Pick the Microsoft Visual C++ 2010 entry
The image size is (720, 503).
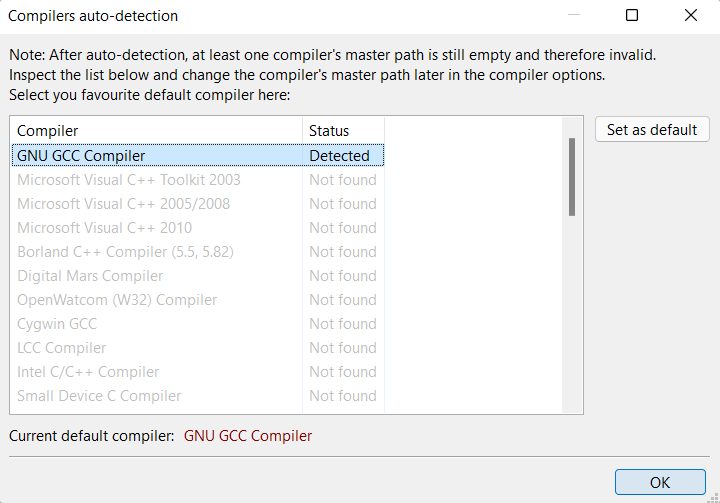pos(104,228)
